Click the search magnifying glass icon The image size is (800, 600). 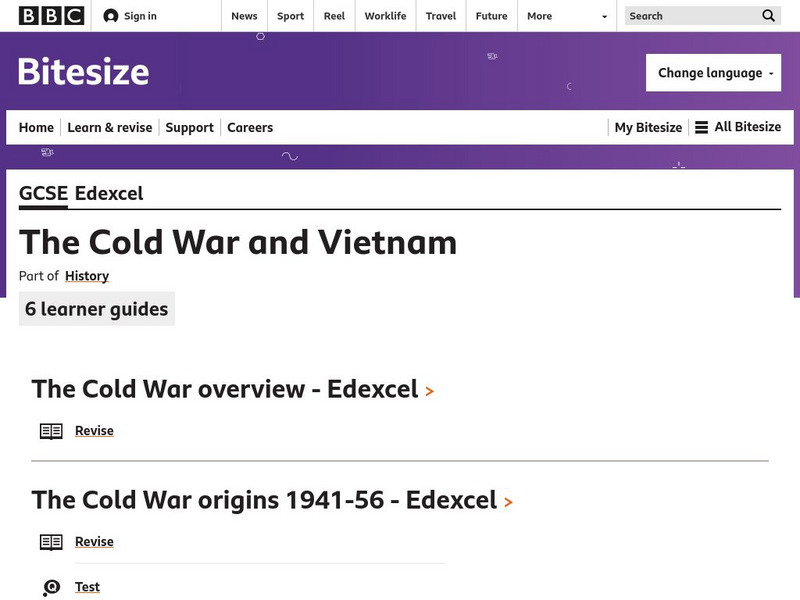pyautogui.click(x=768, y=16)
